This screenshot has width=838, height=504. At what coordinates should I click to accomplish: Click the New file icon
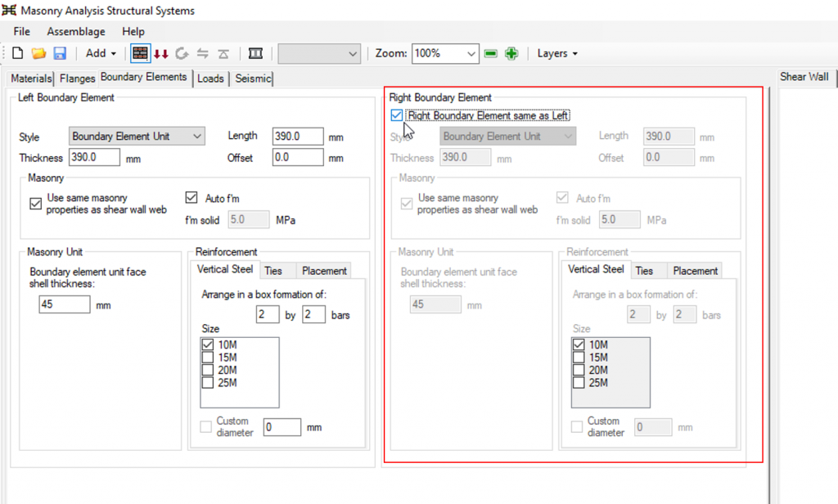click(x=17, y=53)
